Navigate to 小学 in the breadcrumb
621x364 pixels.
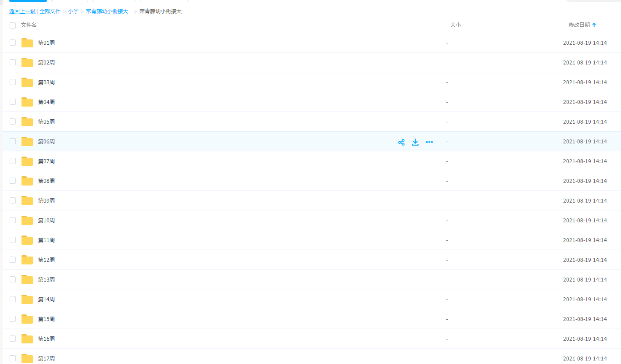point(73,11)
